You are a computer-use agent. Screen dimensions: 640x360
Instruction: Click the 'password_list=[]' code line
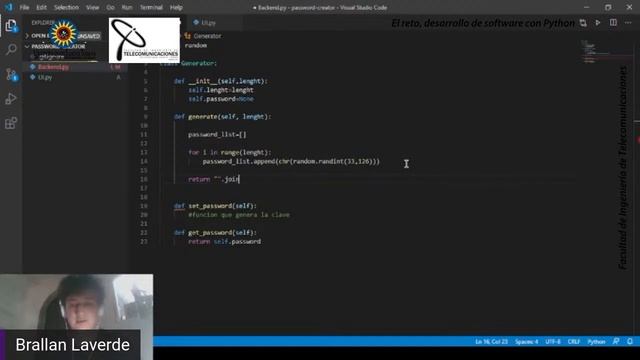[x=217, y=135]
